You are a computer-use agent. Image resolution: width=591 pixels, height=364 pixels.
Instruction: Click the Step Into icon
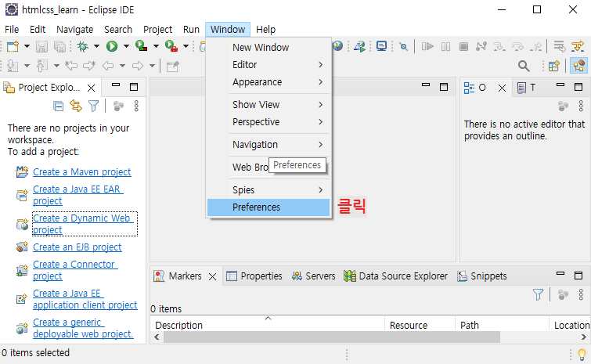(499, 46)
